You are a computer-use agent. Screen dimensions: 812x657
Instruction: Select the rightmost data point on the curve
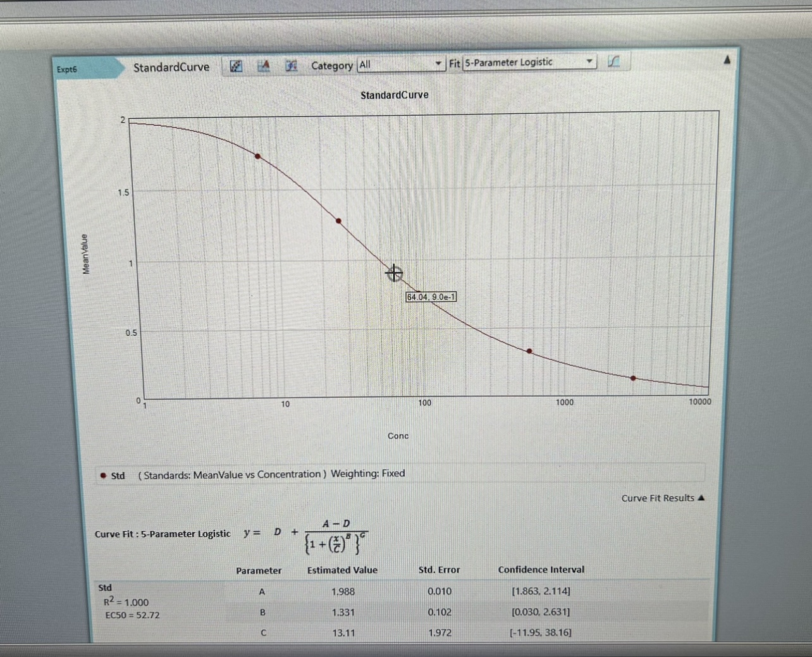coord(633,378)
